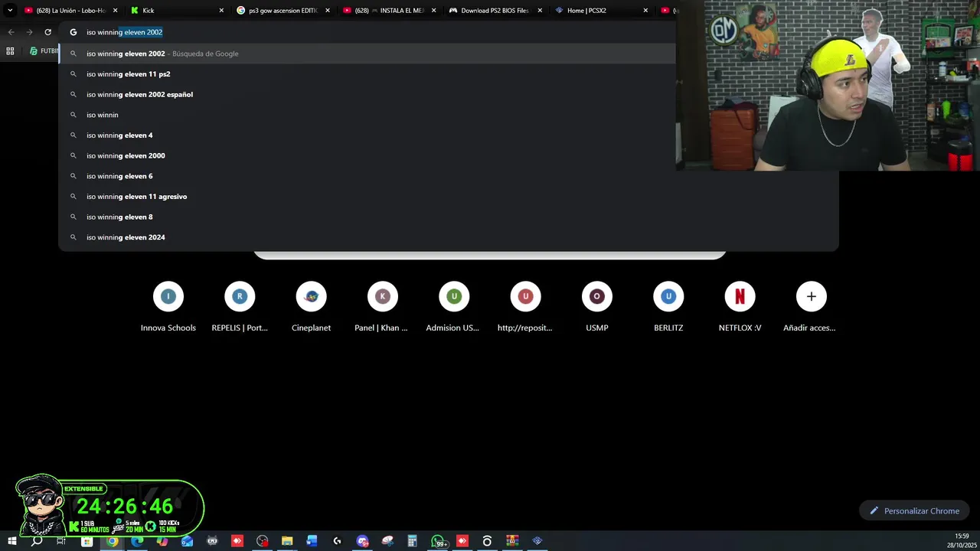Image resolution: width=980 pixels, height=551 pixels.
Task: Open Calculator from the taskbar
Action: (x=412, y=541)
